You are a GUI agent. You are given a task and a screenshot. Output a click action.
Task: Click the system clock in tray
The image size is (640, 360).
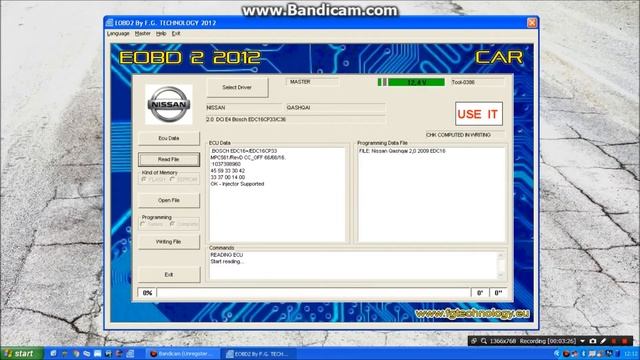631,353
